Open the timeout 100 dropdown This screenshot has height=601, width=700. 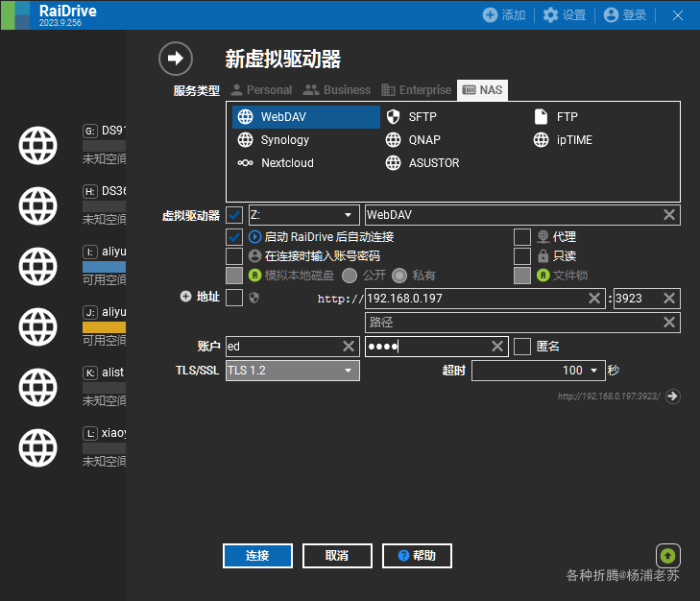coord(539,371)
